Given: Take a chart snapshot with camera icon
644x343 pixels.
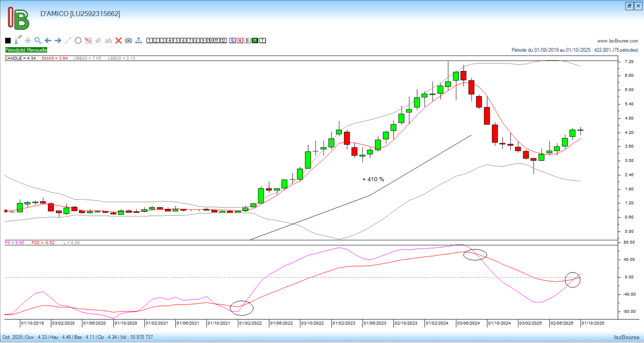Looking at the screenshot, I should [x=128, y=41].
